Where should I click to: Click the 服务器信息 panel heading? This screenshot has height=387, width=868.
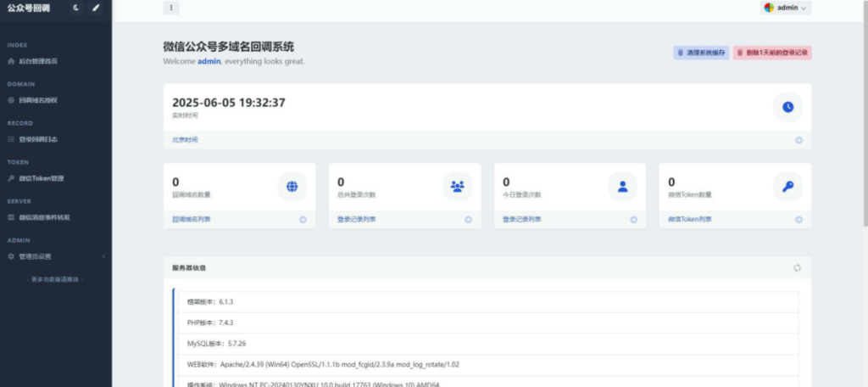click(x=189, y=268)
